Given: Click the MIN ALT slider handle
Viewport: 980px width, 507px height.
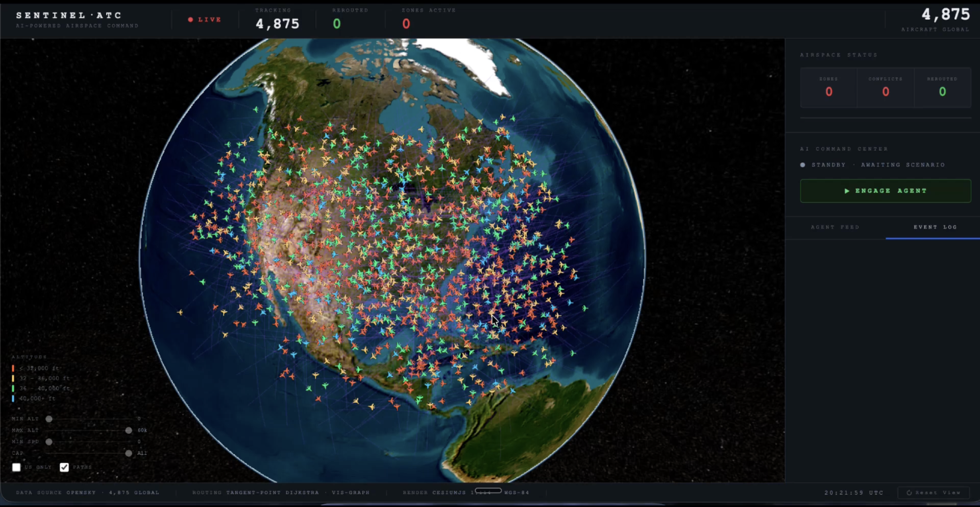Looking at the screenshot, I should [x=49, y=419].
